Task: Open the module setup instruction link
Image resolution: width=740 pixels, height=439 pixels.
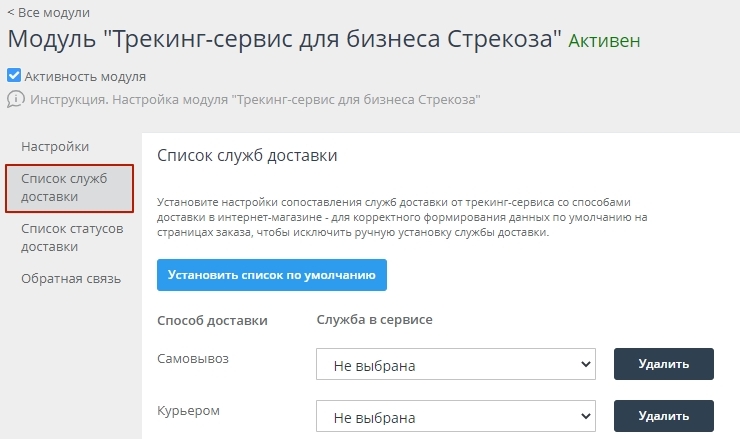Action: point(255,99)
